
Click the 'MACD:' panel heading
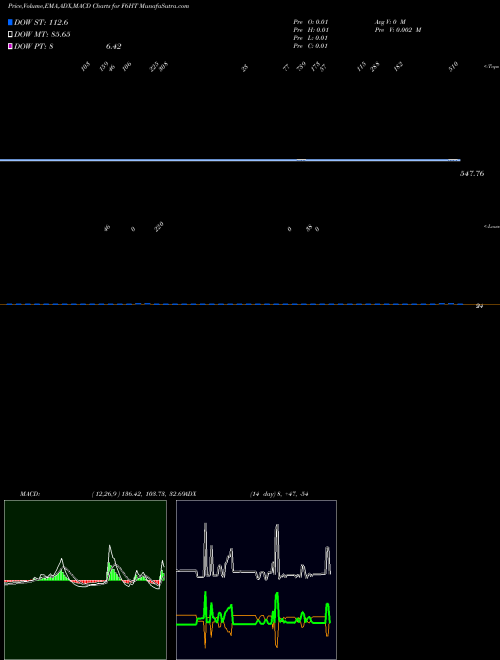(x=30, y=494)
